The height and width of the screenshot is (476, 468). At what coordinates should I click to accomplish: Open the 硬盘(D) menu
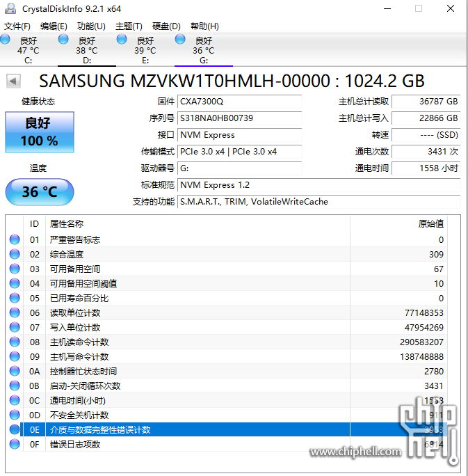pos(166,26)
